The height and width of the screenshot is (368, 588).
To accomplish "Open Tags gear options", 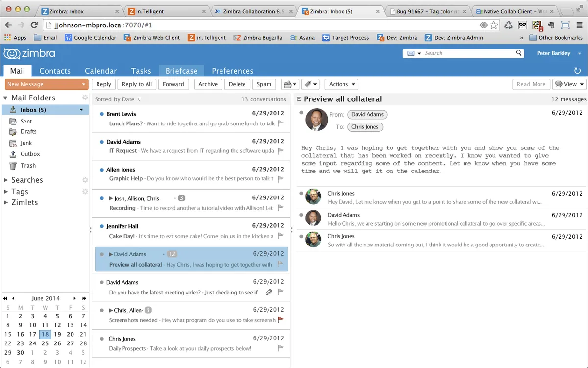I will (x=85, y=191).
